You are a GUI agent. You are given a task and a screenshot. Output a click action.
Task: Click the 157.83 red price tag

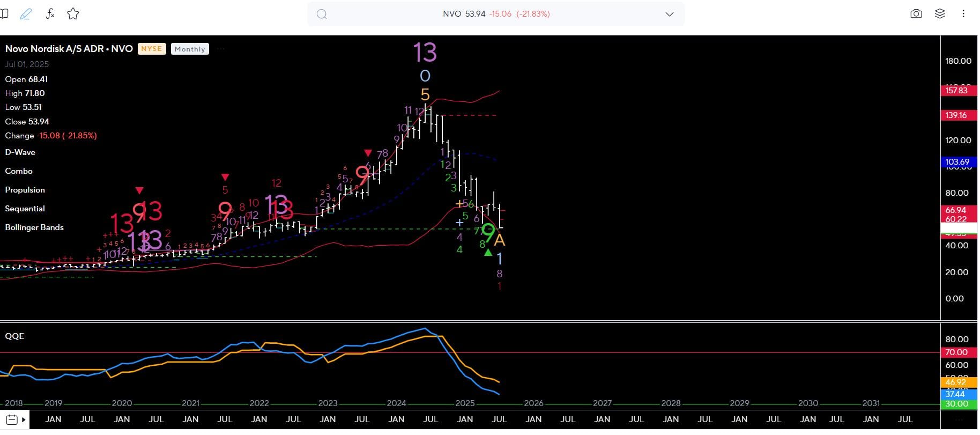tap(956, 91)
